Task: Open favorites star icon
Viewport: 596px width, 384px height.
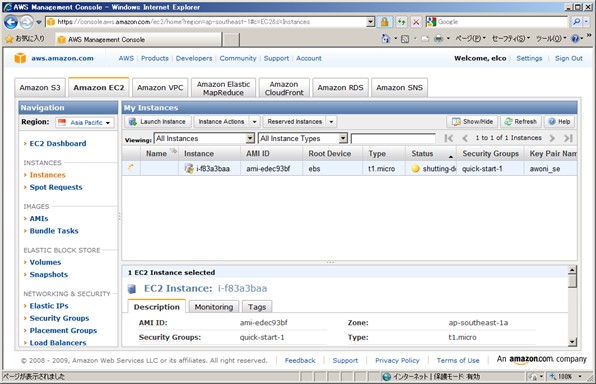Action: coord(10,39)
